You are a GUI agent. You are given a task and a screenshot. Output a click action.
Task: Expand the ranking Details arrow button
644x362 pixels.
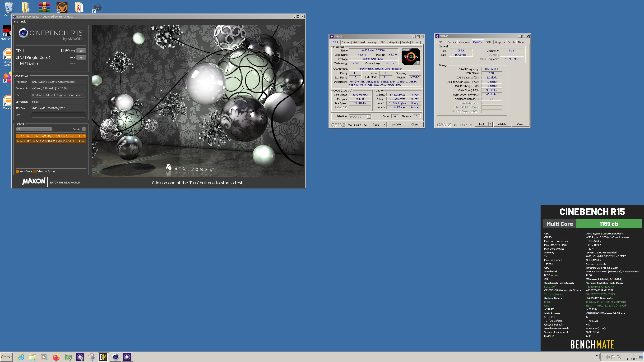[84, 129]
